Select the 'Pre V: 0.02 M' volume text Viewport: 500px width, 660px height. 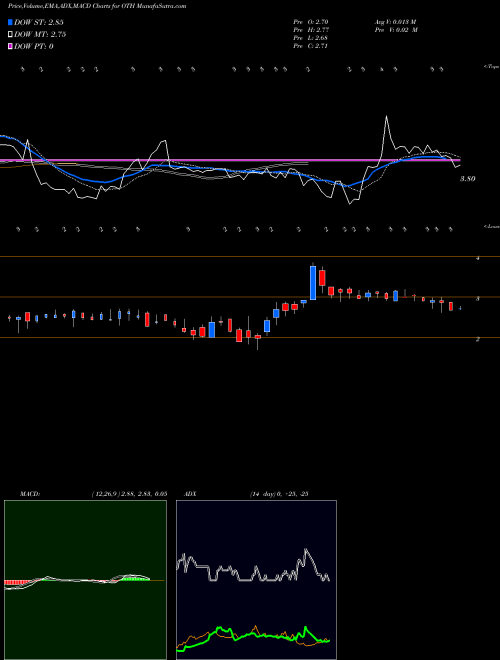(396, 30)
